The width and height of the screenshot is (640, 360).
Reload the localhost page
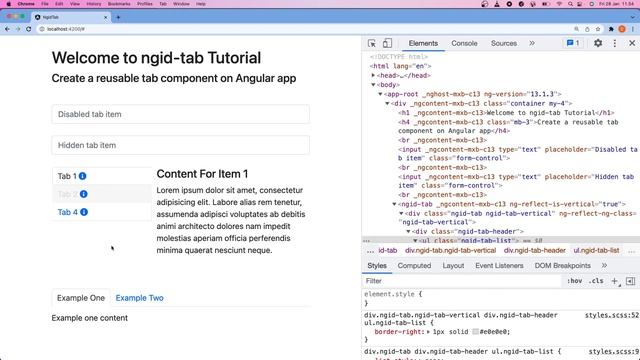coord(29,29)
